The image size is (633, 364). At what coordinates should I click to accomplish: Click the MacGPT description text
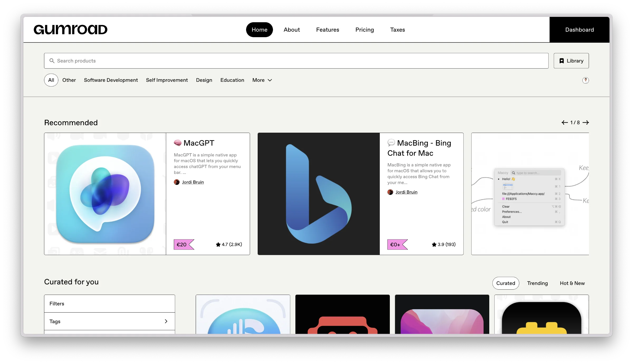click(x=207, y=164)
